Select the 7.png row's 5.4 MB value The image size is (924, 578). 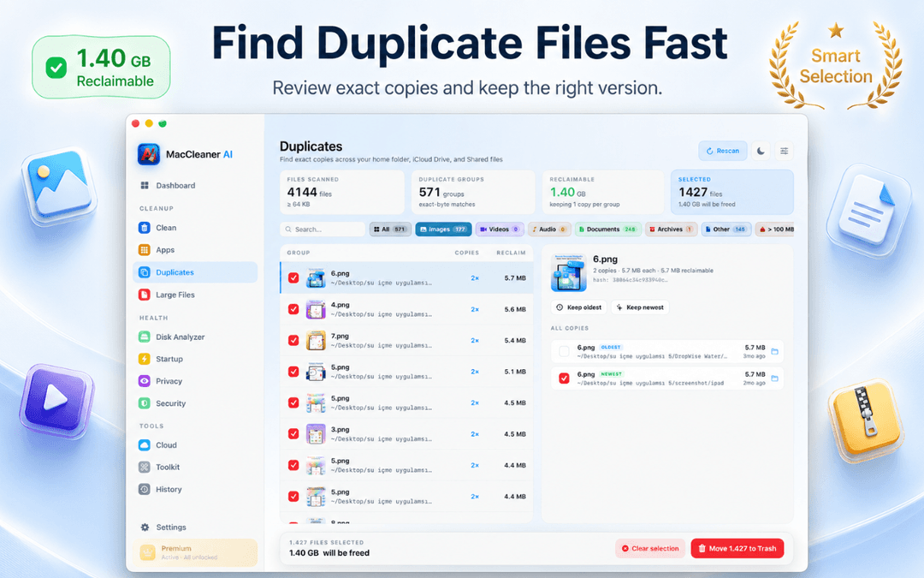click(x=515, y=340)
